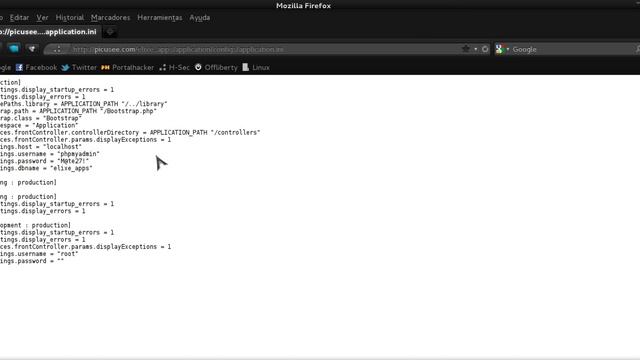
Task: Click the "/Bootstrap.php" path text
Action: 128,111
